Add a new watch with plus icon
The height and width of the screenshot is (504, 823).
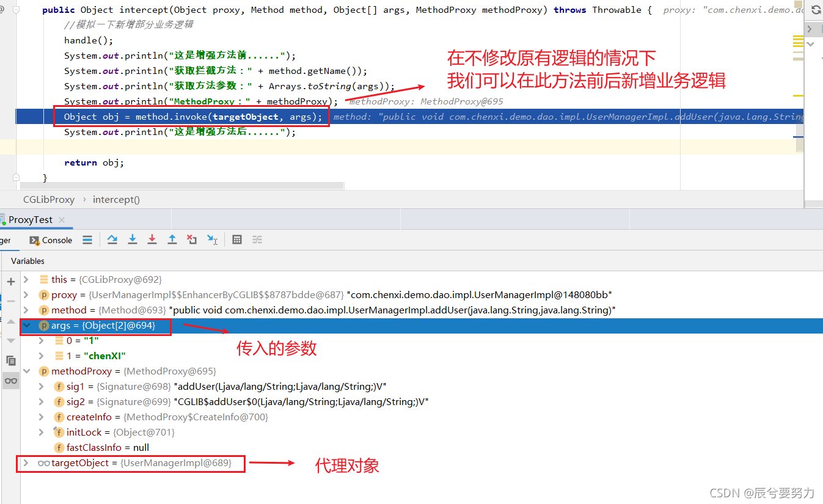pyautogui.click(x=11, y=282)
